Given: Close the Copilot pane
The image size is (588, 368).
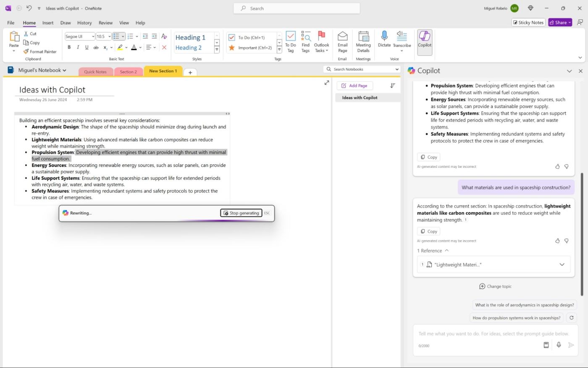Looking at the screenshot, I should (580, 71).
